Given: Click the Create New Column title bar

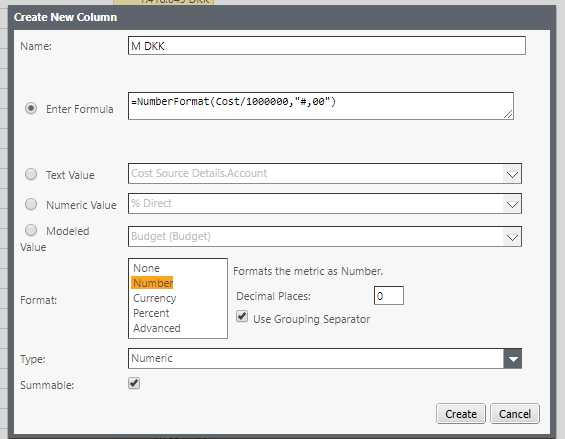Looking at the screenshot, I should [x=282, y=17].
